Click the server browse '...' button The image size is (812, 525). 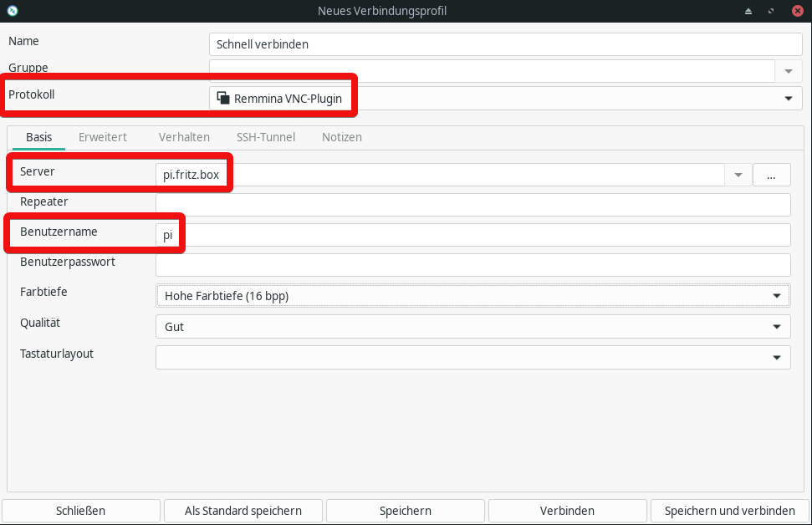pyautogui.click(x=772, y=175)
